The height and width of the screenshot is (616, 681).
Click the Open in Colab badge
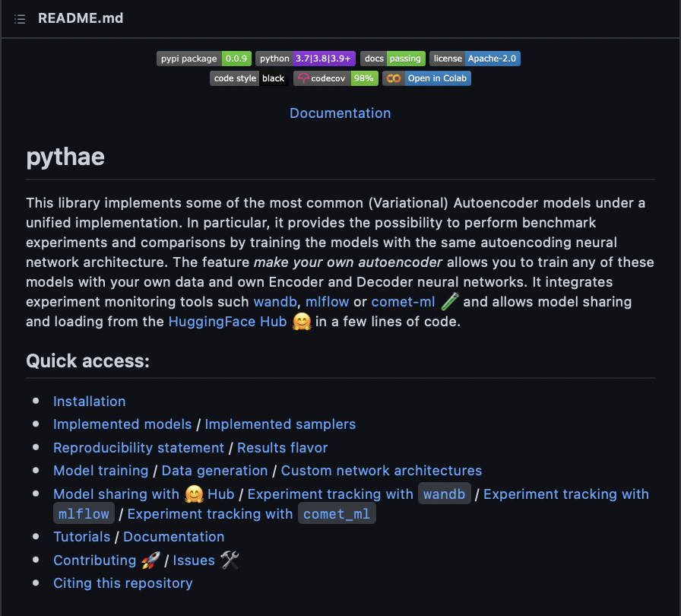click(x=426, y=78)
